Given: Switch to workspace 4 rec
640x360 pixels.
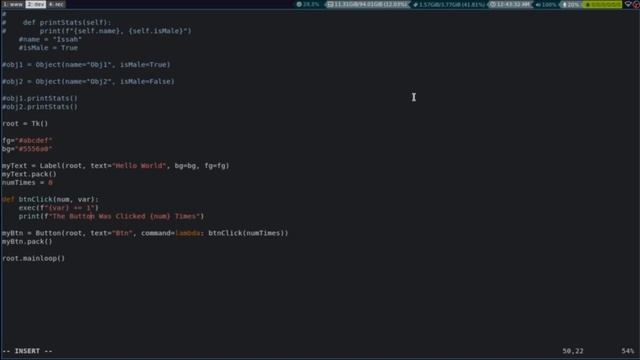Looking at the screenshot, I should click(x=56, y=4).
